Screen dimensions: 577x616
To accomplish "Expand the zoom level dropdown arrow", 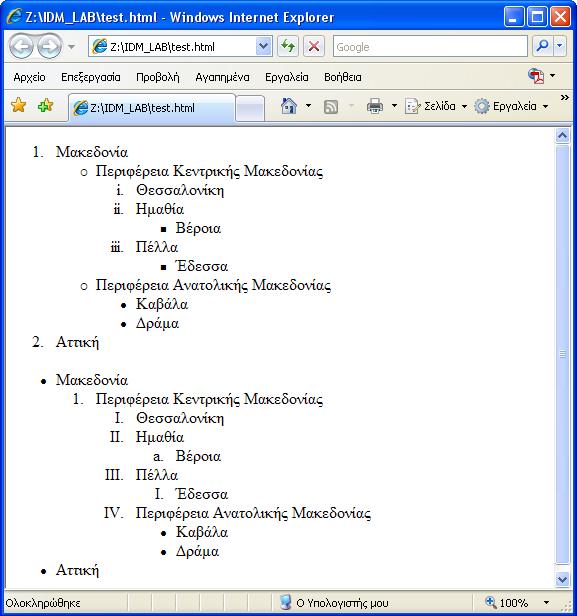I will (x=546, y=603).
